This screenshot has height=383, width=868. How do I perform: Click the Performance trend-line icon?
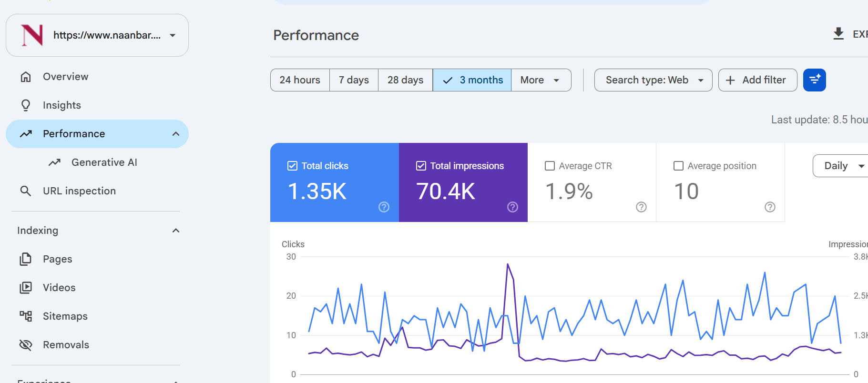pos(26,134)
